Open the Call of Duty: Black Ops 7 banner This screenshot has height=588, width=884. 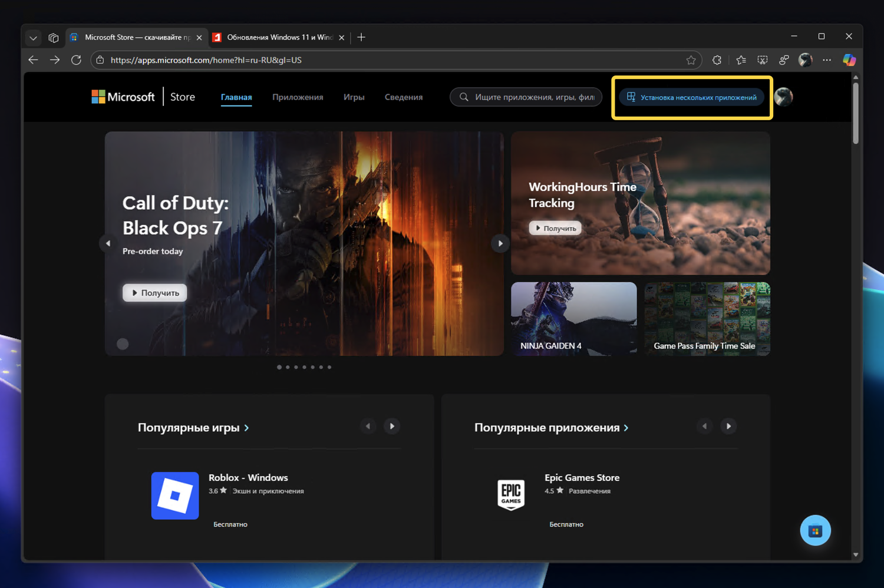[x=304, y=243]
